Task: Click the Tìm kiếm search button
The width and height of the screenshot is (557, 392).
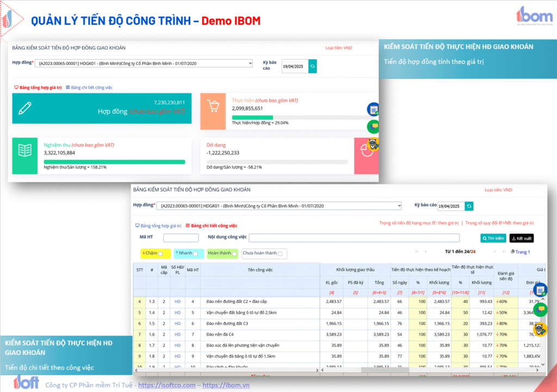Action: (x=493, y=238)
